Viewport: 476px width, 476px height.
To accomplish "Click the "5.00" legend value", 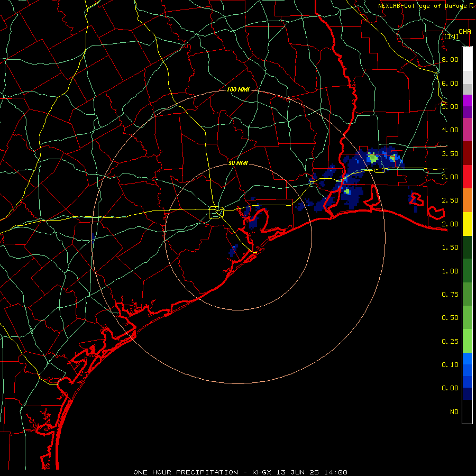I will point(450,106).
